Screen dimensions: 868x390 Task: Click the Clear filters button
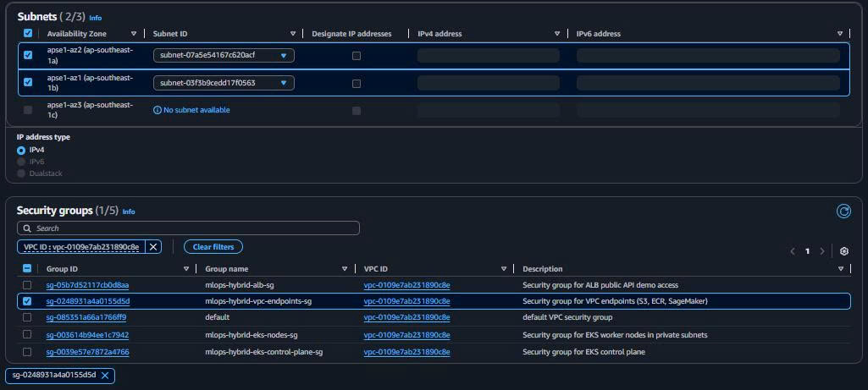pos(213,247)
